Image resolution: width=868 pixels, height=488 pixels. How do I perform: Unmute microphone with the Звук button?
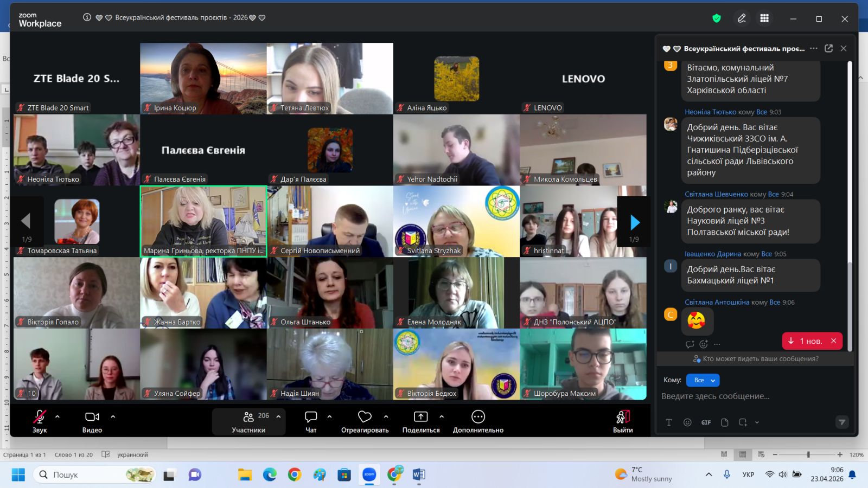[x=40, y=420]
